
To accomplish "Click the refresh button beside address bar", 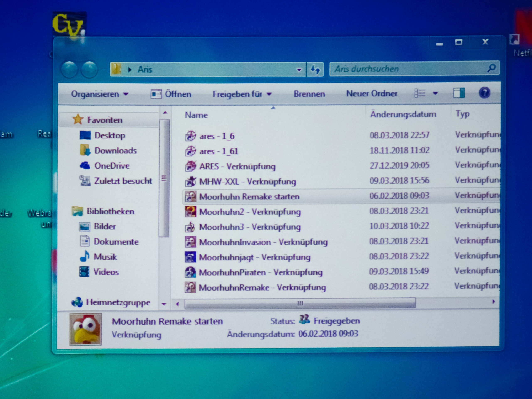I will coord(315,70).
